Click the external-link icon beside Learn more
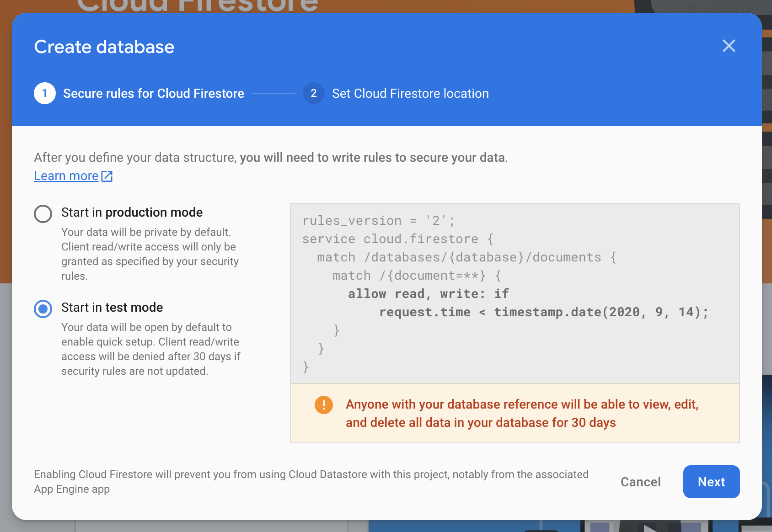The height and width of the screenshot is (532, 772). pos(107,176)
